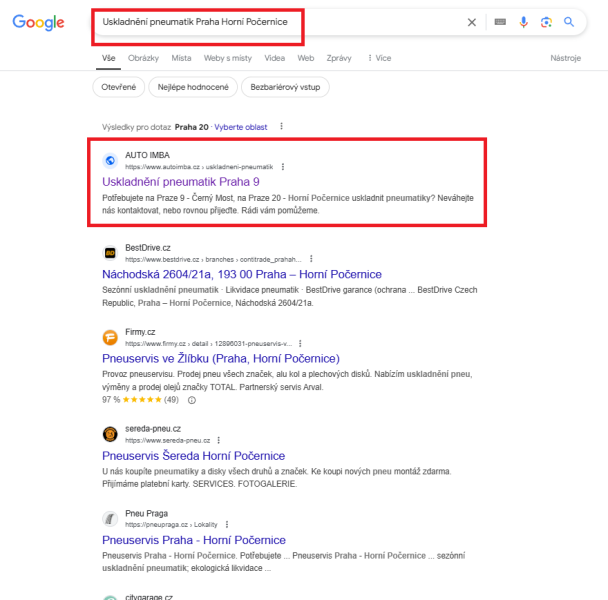Click rating info icon after (49)
Image resolution: width=608 pixels, height=600 pixels.
click(x=192, y=400)
